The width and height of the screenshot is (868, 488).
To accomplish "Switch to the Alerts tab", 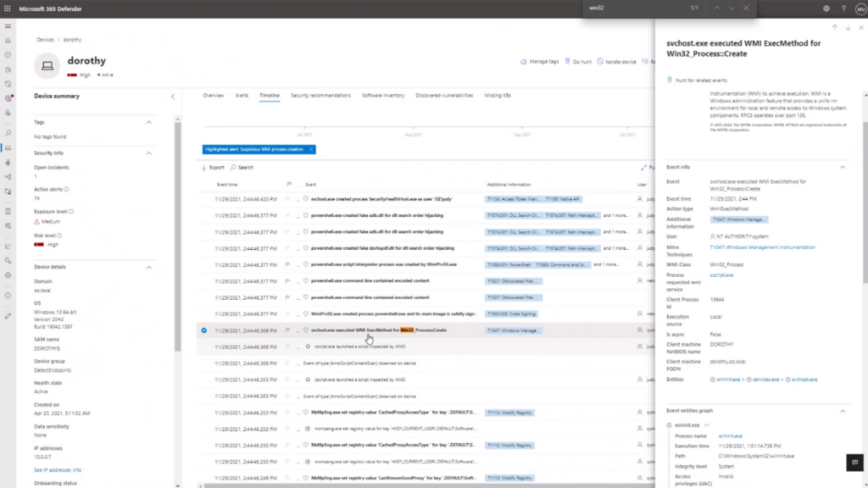I will [x=243, y=95].
